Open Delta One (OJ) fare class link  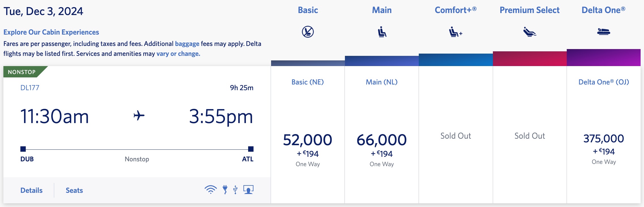pyautogui.click(x=604, y=82)
